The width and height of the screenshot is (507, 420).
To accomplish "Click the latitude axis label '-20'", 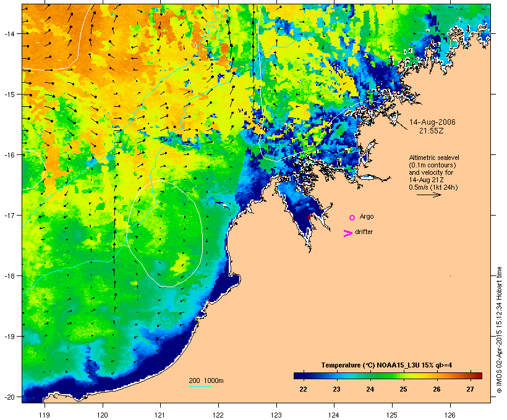I will [x=9, y=397].
